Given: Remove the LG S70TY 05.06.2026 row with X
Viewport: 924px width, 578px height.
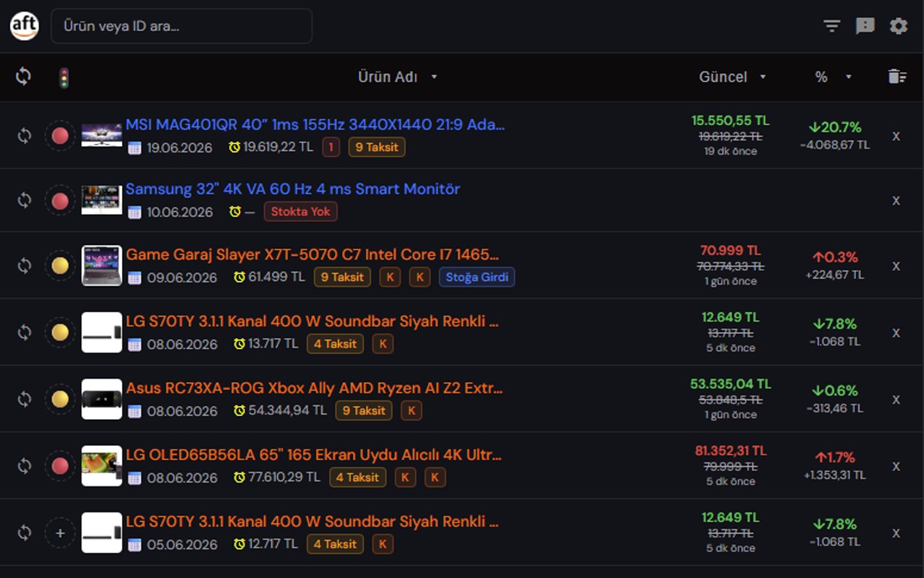Looking at the screenshot, I should point(896,532).
